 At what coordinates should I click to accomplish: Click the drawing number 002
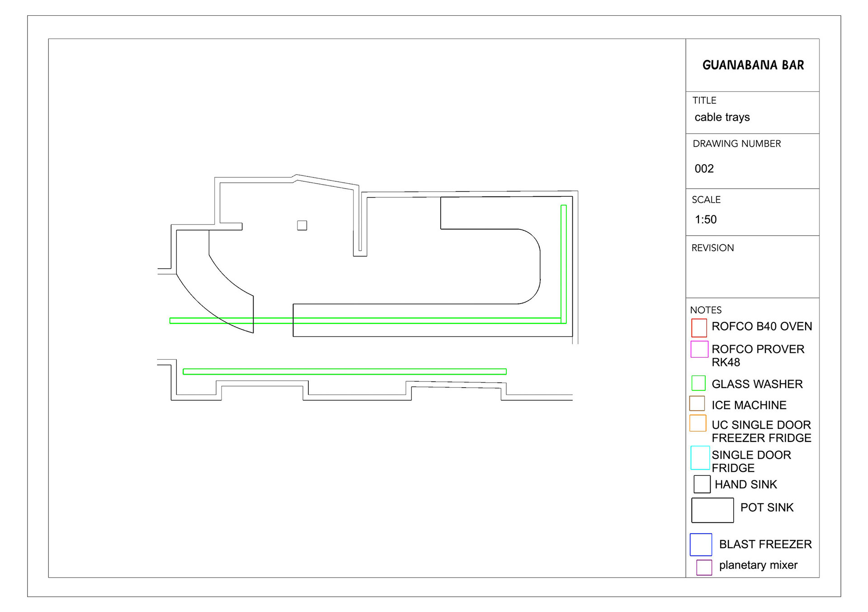tap(704, 169)
